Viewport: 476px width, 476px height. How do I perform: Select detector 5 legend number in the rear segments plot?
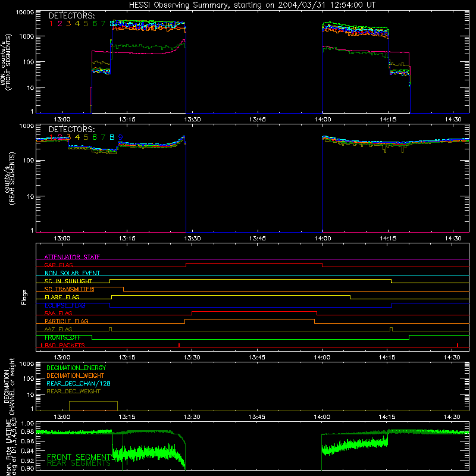click(x=86, y=137)
